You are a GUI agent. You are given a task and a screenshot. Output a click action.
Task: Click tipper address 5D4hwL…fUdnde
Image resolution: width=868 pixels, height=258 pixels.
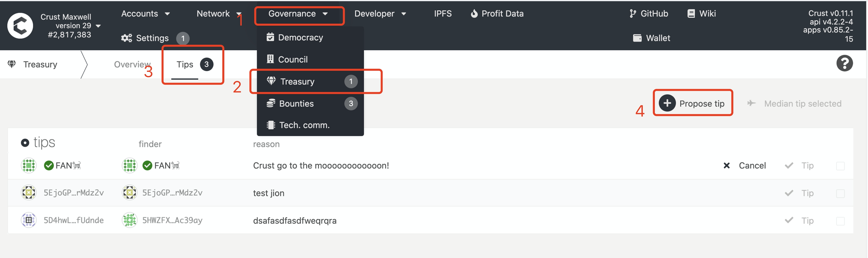[74, 220]
